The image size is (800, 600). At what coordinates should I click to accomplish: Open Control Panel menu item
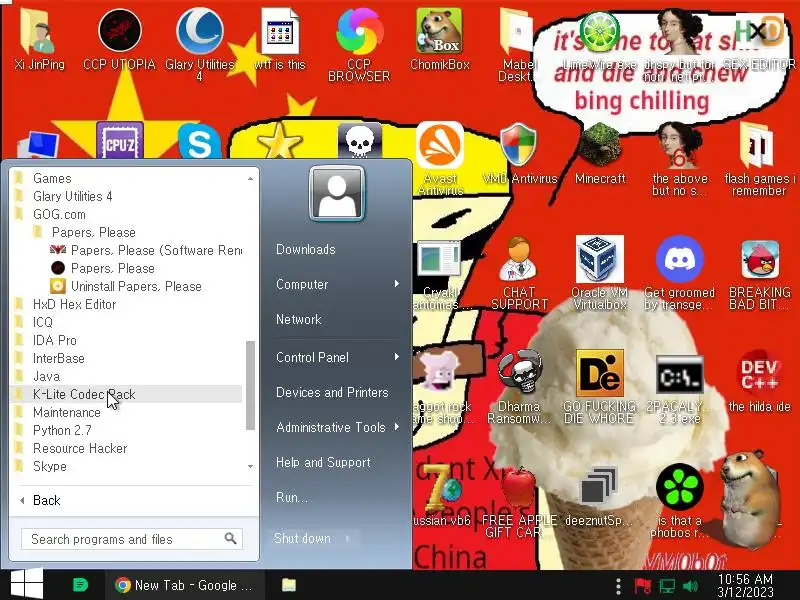pyautogui.click(x=336, y=357)
